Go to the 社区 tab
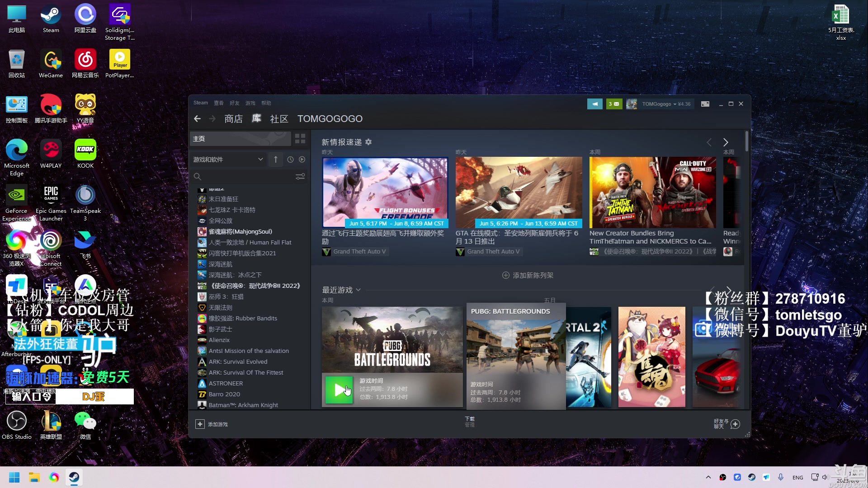The height and width of the screenshot is (488, 868). click(x=279, y=119)
